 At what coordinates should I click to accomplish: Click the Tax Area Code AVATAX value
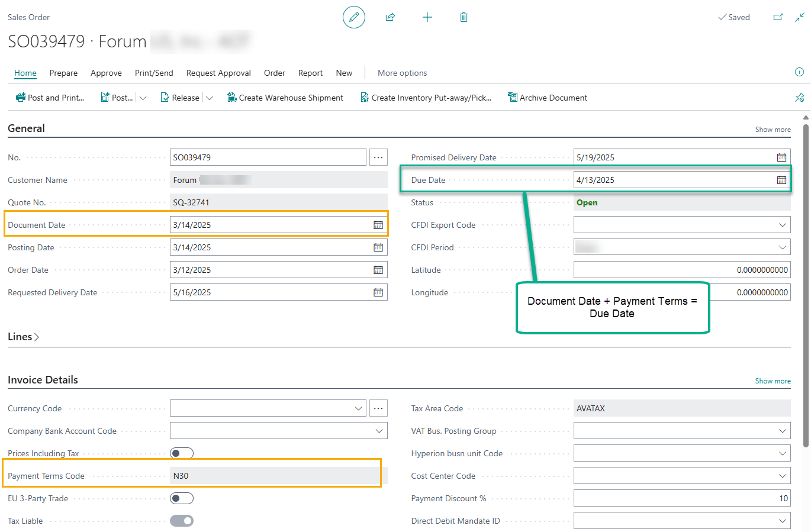pos(591,408)
